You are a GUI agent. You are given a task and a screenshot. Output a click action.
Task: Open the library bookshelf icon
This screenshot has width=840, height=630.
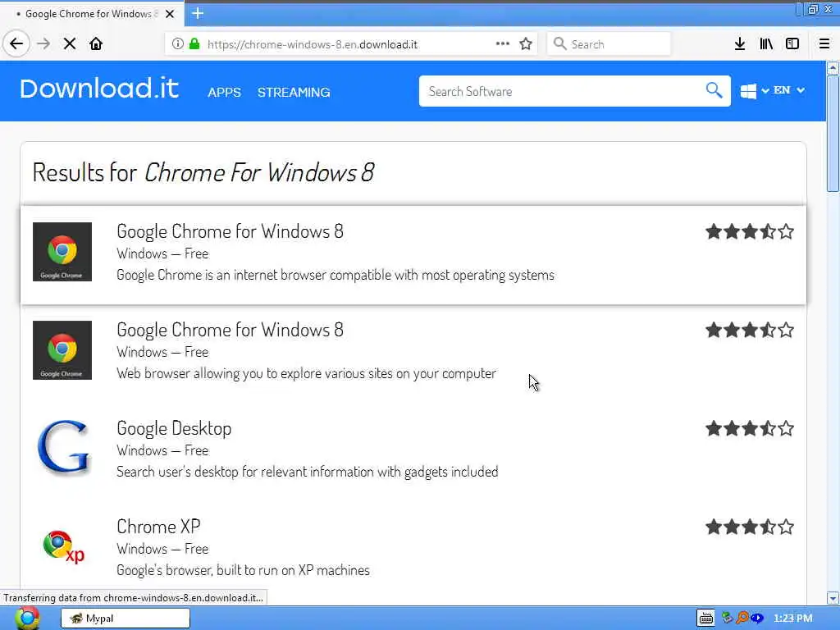[x=766, y=44]
